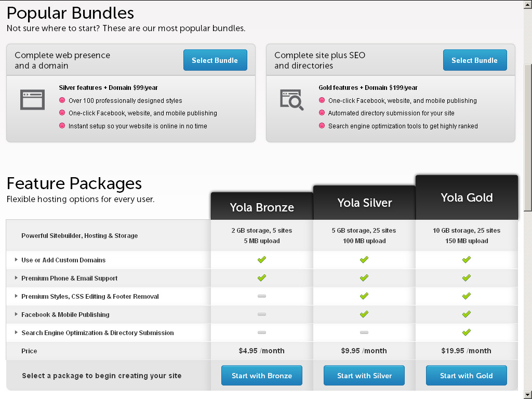Start with Silver package
Screen dimensions: 532x399
pyautogui.click(x=364, y=375)
